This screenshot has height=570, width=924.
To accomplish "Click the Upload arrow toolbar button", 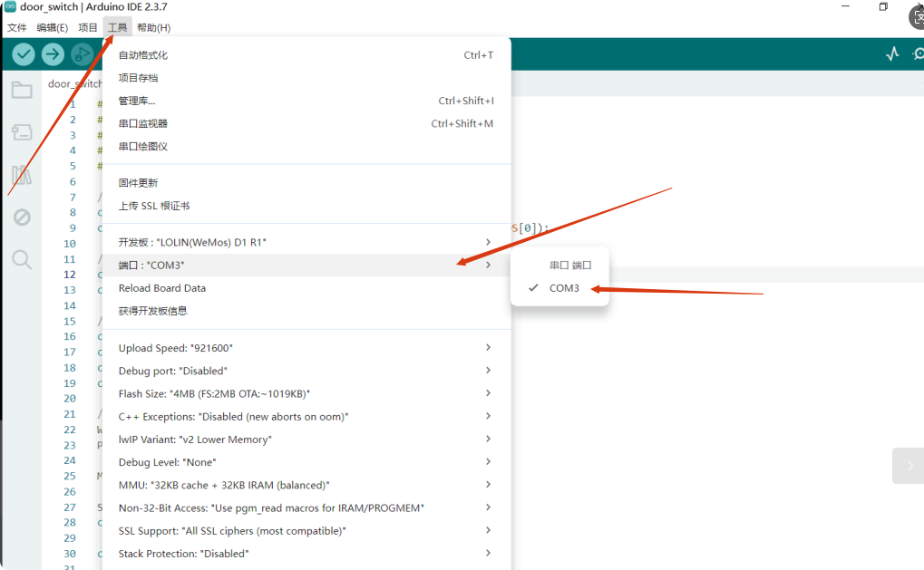I will 53,54.
